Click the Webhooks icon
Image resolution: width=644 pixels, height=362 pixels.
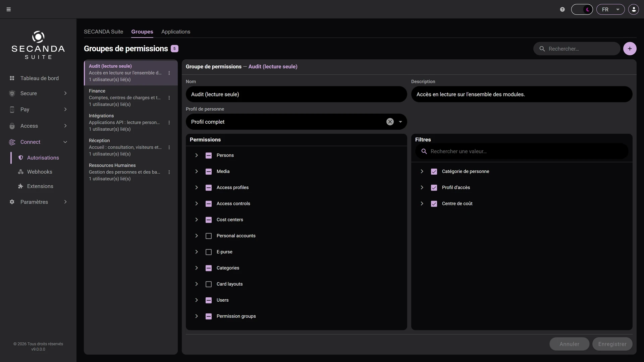tap(21, 172)
